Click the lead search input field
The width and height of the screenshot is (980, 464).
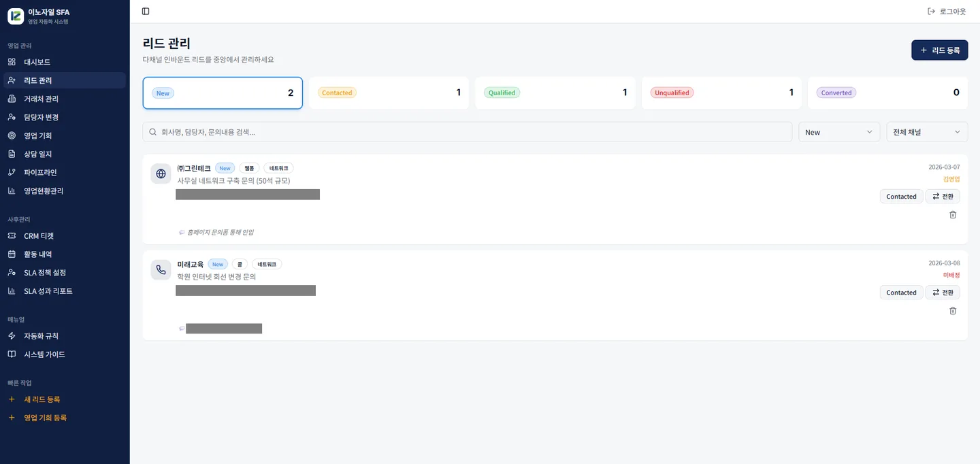pyautogui.click(x=468, y=132)
